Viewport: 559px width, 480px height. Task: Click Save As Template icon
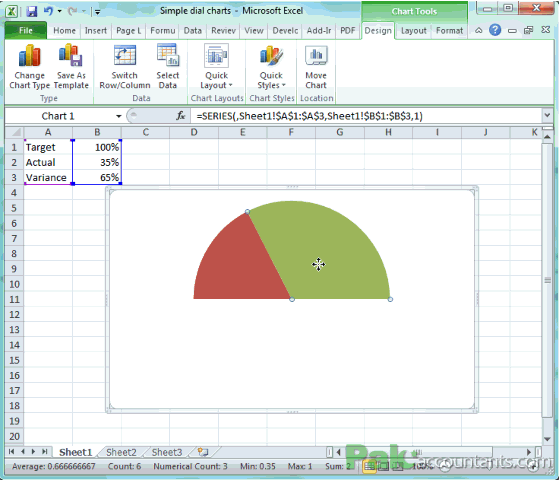tap(71, 67)
